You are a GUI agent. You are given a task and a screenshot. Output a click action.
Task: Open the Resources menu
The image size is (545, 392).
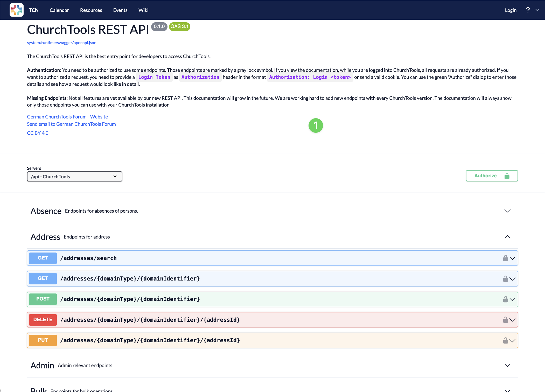click(91, 10)
